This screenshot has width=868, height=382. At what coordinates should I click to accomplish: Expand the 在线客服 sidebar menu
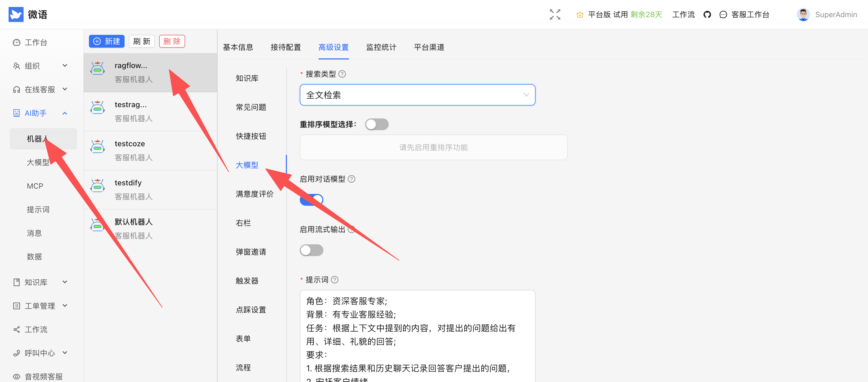[40, 89]
